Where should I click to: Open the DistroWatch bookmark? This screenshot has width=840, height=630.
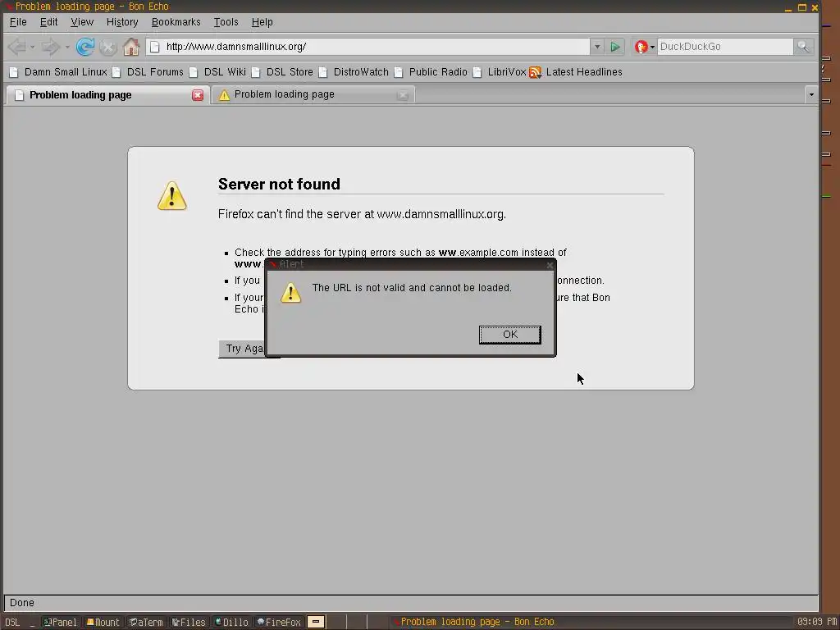click(x=354, y=72)
